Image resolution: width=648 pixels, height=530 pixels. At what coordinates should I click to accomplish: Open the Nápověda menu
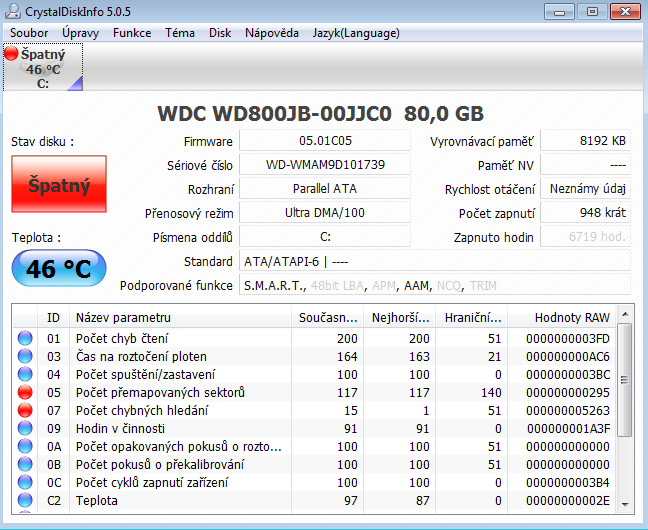pos(272,33)
